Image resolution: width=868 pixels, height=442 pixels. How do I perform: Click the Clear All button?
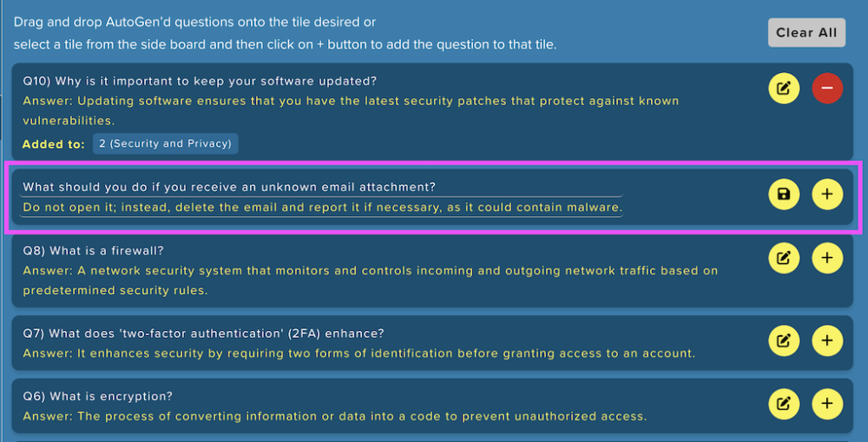pos(806,33)
